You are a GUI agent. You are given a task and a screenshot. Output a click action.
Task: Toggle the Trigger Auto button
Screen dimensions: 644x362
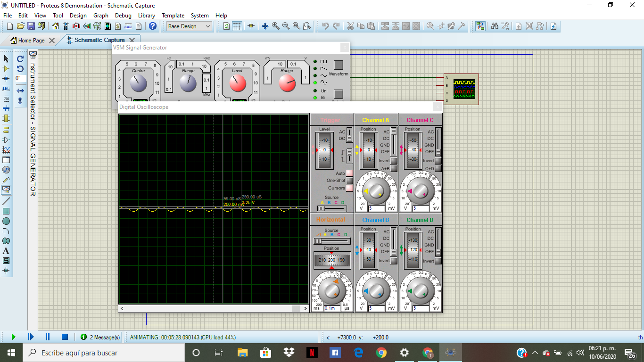coord(349,173)
